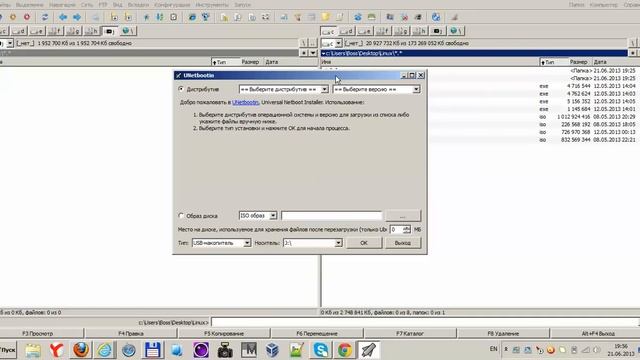Click the refresh arrows toolbar icon
Viewport: 640px width, 360px height.
[45, 17]
